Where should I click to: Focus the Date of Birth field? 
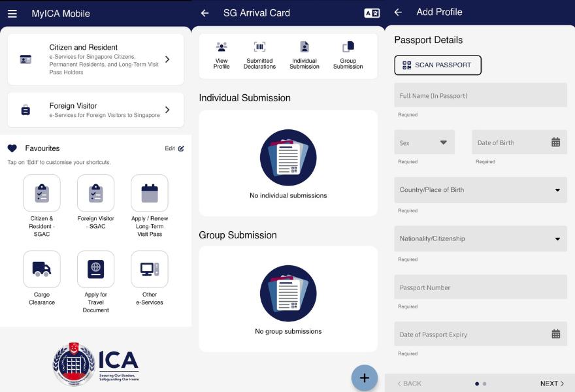519,142
